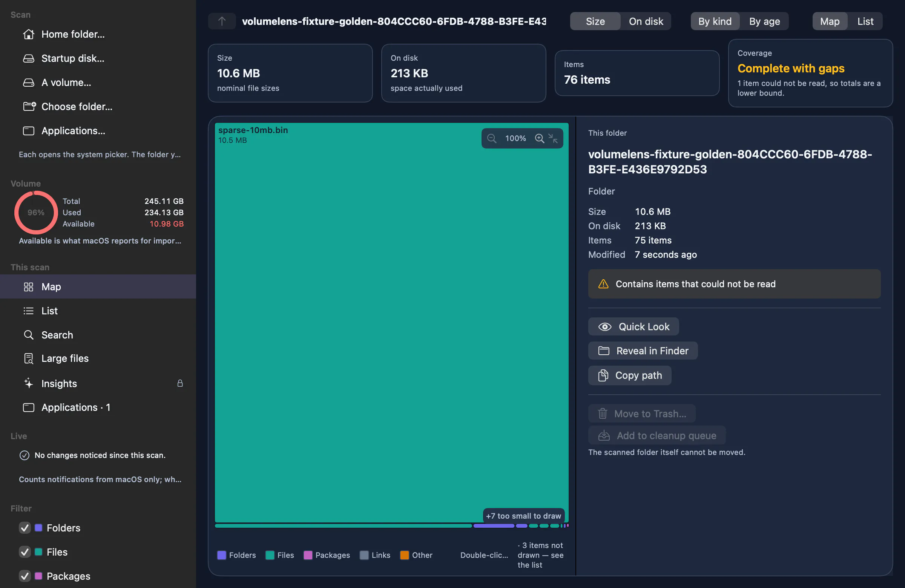The width and height of the screenshot is (905, 588).
Task: Click the Copy path button
Action: click(630, 375)
